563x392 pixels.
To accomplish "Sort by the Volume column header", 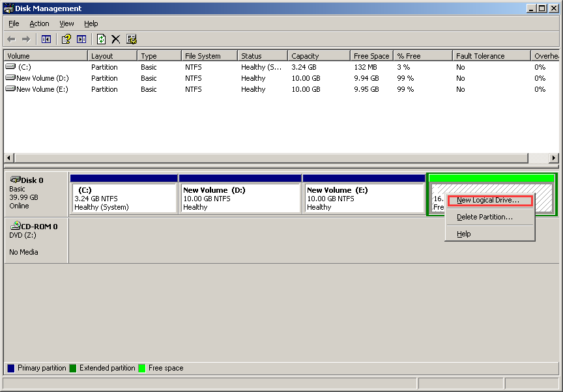I will [x=46, y=56].
